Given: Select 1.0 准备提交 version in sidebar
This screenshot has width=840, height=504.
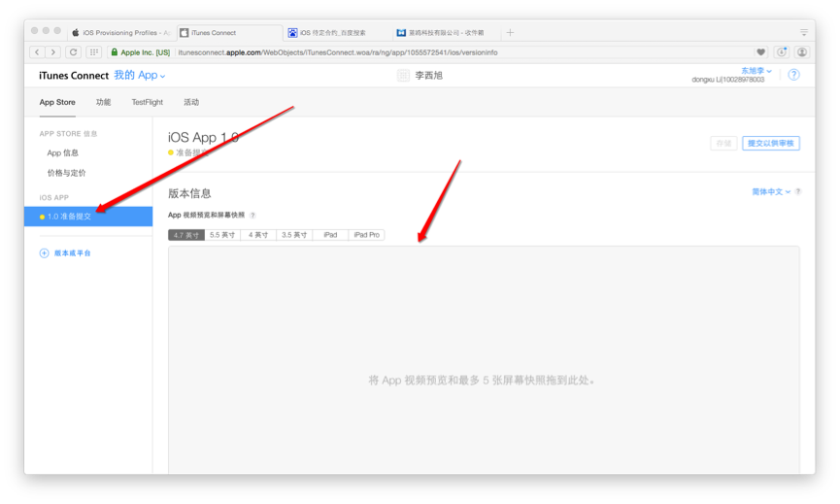Looking at the screenshot, I should (x=88, y=217).
